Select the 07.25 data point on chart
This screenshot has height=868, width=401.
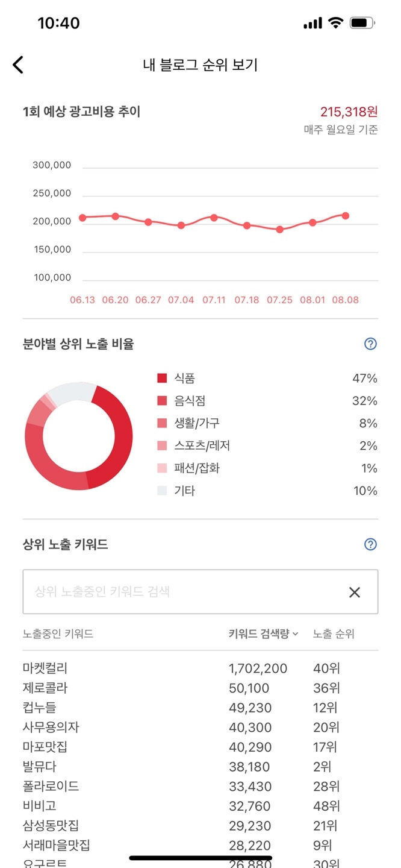click(x=279, y=230)
